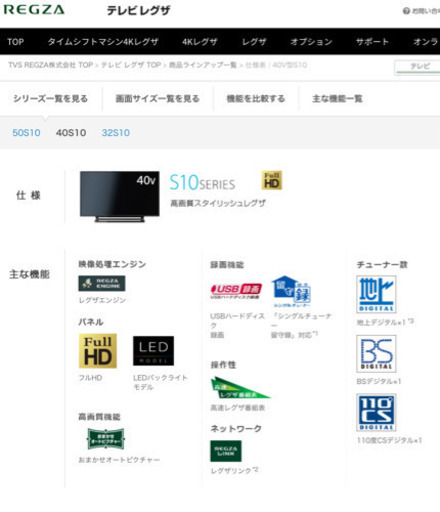
Task: Click the 地上 DIGITAL tuner icon
Action: tap(376, 294)
